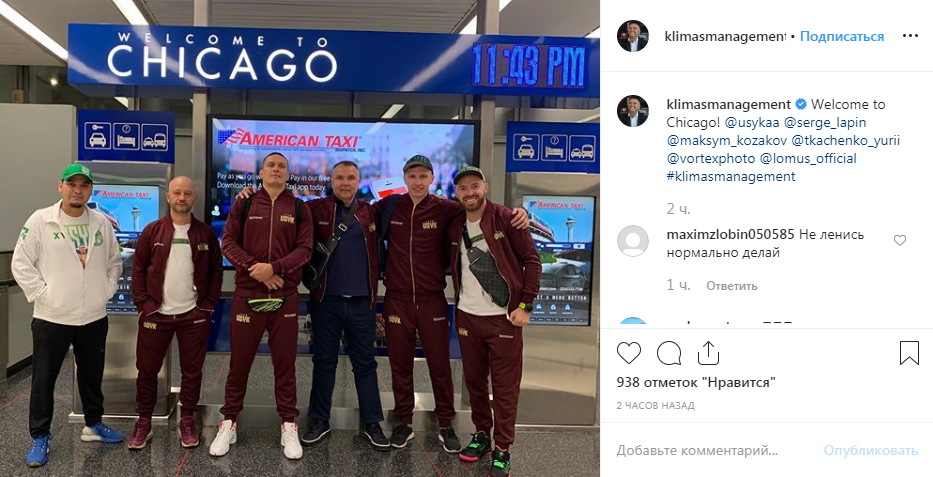This screenshot has width=933, height=477.
Task: Open the Chicago airport group photo
Action: 300,238
